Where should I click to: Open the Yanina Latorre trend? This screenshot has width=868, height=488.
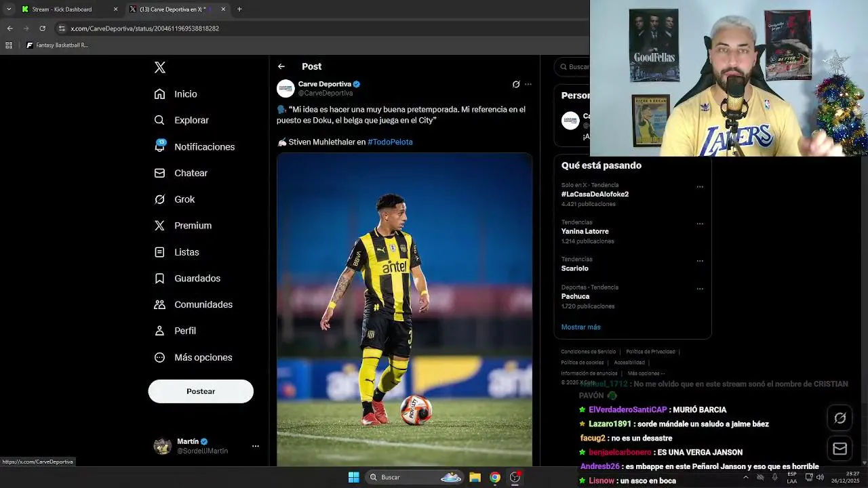click(x=585, y=231)
